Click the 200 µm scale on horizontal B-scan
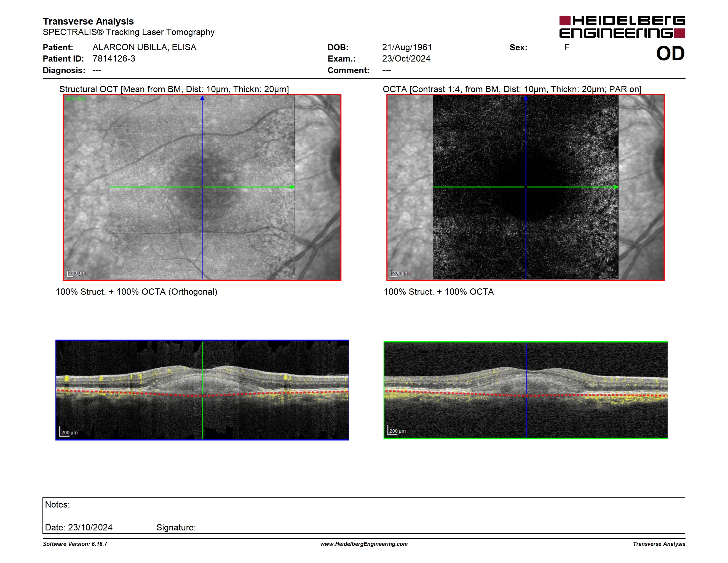The image size is (728, 563). point(397,431)
